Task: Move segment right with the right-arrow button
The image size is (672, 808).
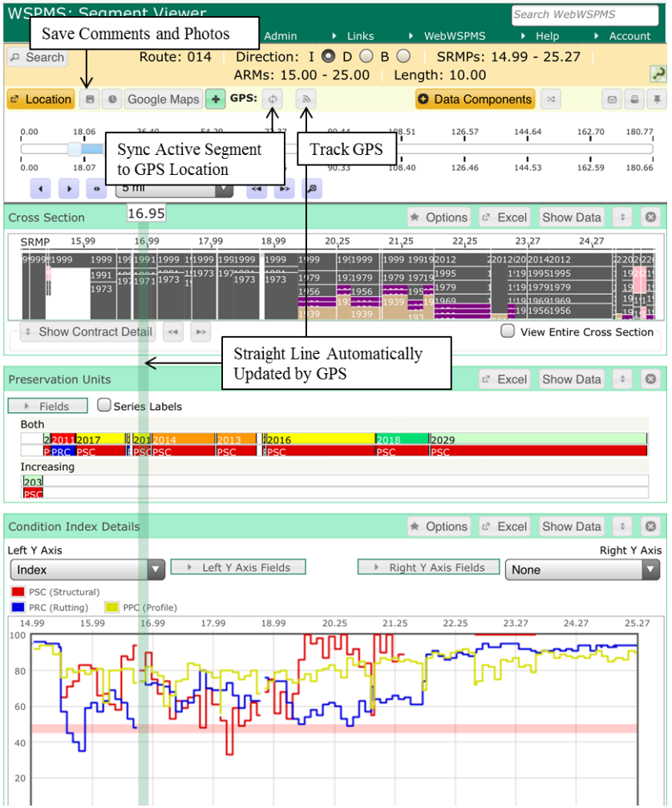Action: click(x=69, y=189)
